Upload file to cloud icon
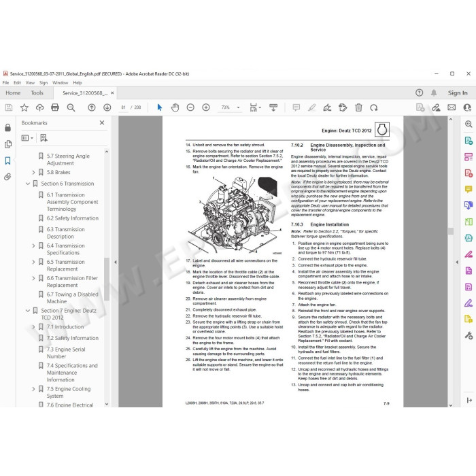The width and height of the screenshot is (476, 476). pyautogui.click(x=39, y=107)
